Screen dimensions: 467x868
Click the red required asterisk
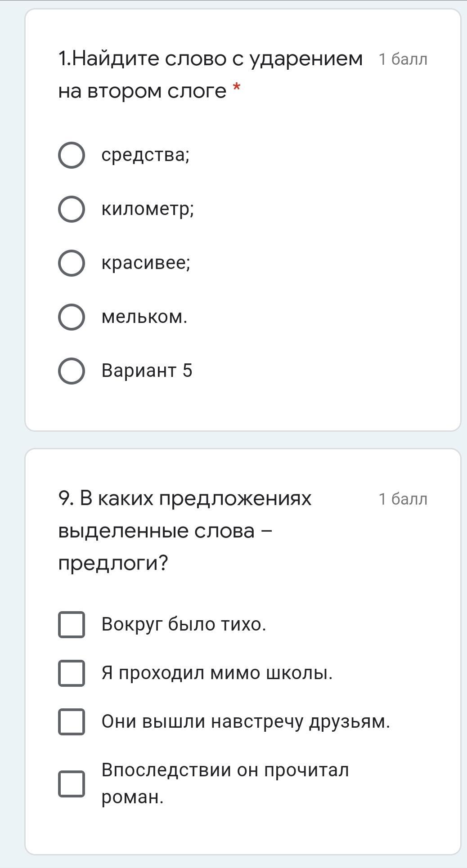[x=237, y=87]
